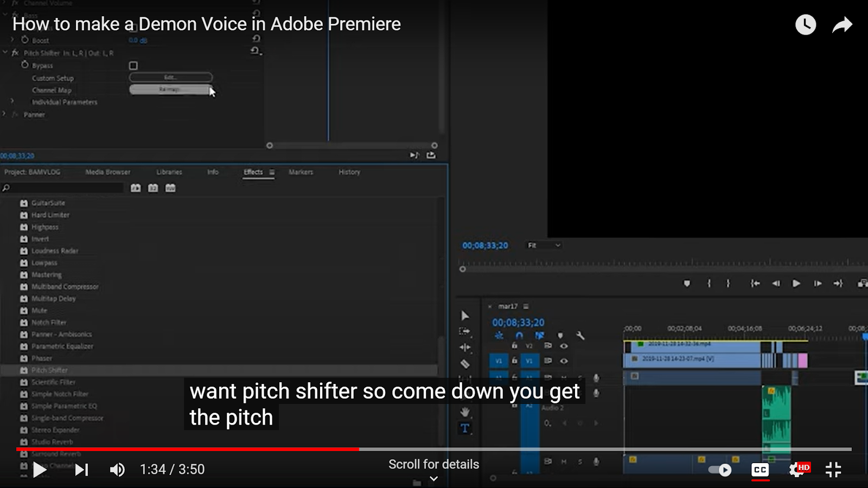The height and width of the screenshot is (488, 868).
Task: Turn off closed captions
Action: [760, 470]
